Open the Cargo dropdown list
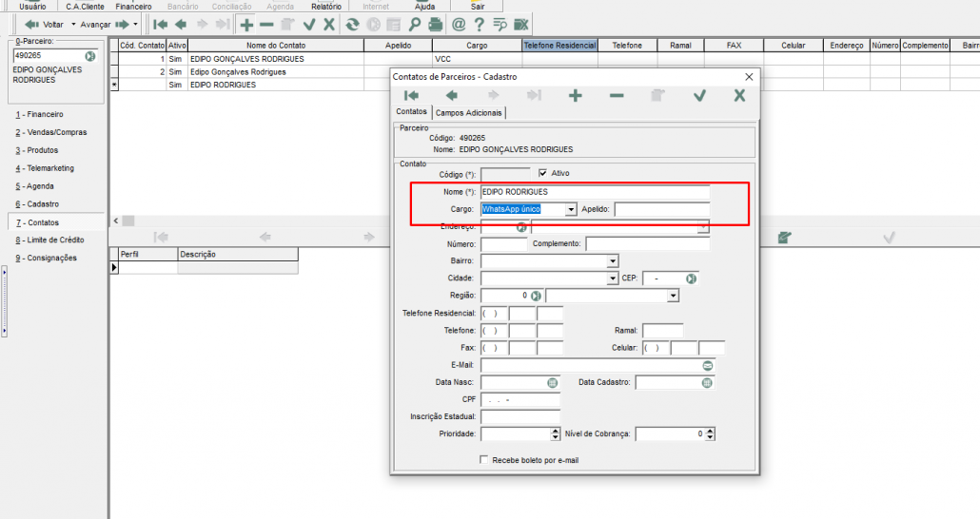 click(x=571, y=209)
